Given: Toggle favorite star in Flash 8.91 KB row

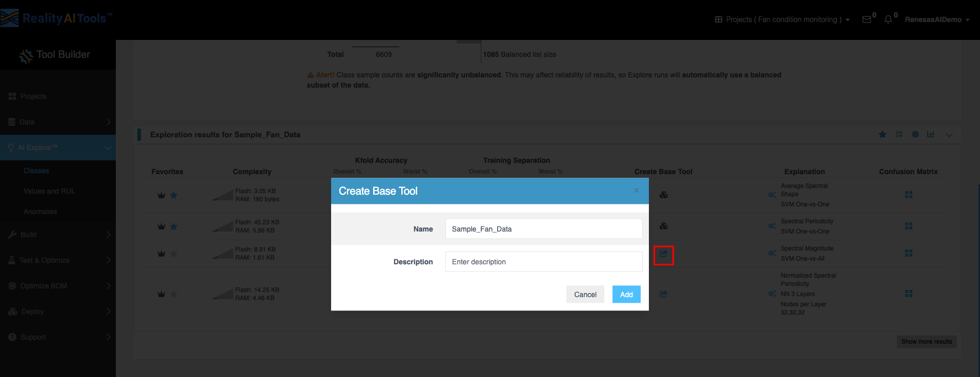Looking at the screenshot, I should pos(174,254).
